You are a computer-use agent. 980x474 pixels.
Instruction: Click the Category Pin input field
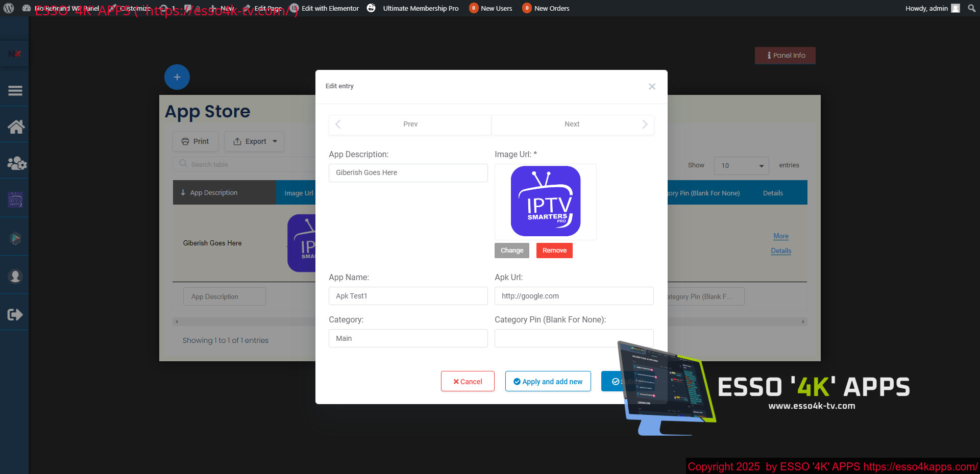tap(574, 338)
